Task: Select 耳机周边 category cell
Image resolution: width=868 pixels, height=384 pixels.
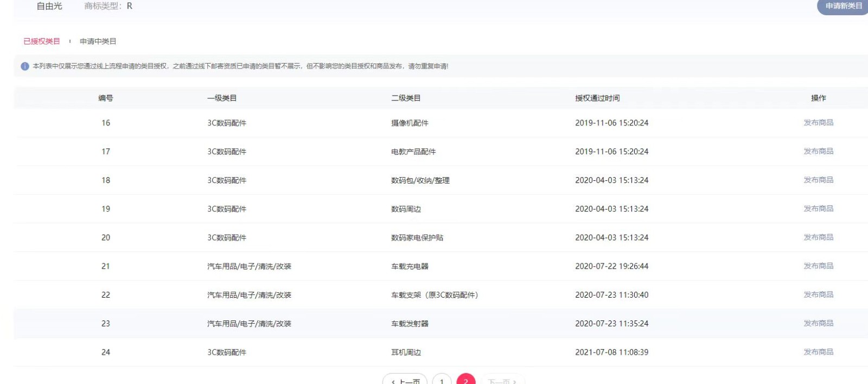Action: click(x=406, y=352)
